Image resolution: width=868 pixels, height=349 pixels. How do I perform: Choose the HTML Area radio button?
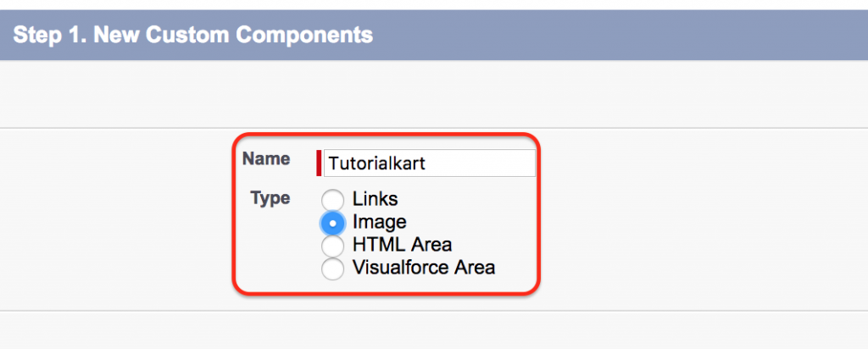point(332,247)
